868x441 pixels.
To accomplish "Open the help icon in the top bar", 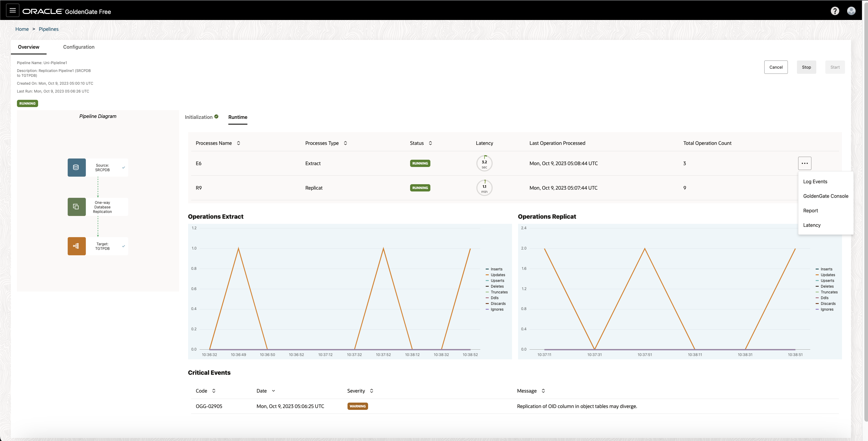I will point(835,11).
